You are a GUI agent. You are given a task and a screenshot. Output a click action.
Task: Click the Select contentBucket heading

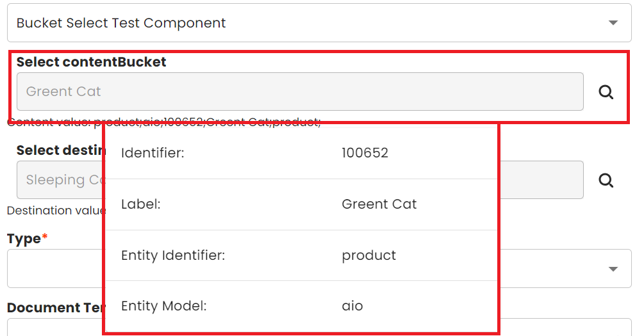coord(91,62)
